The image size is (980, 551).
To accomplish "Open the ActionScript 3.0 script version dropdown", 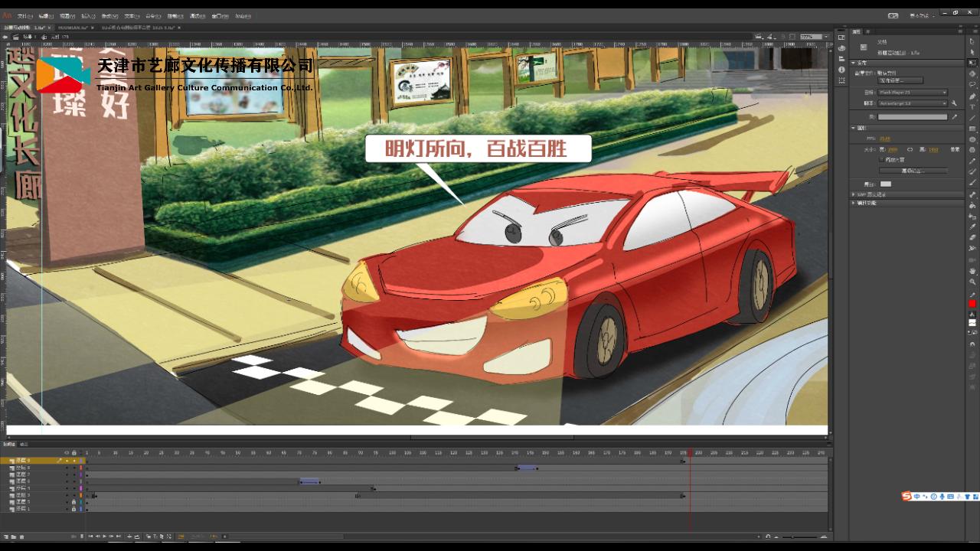I will pyautogui.click(x=913, y=103).
